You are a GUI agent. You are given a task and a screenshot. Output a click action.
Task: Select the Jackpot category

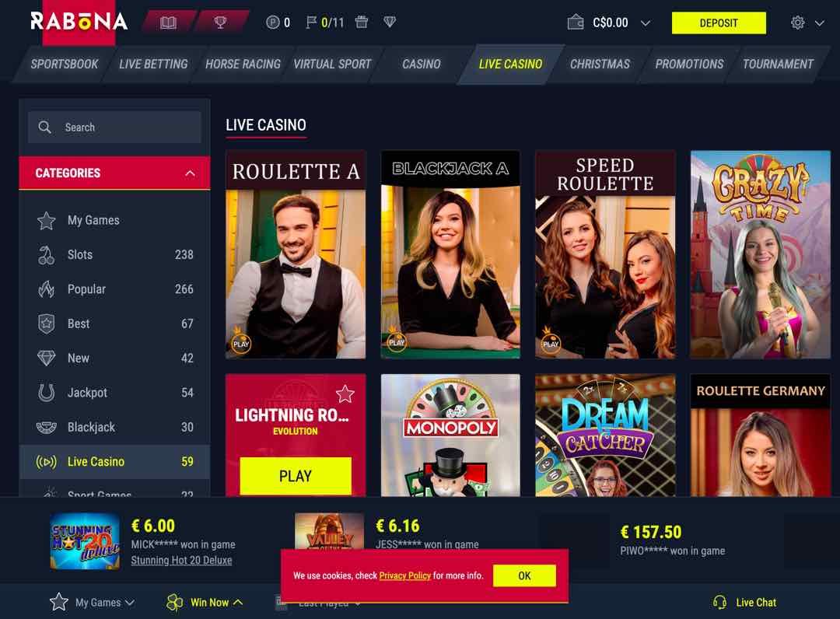click(114, 393)
